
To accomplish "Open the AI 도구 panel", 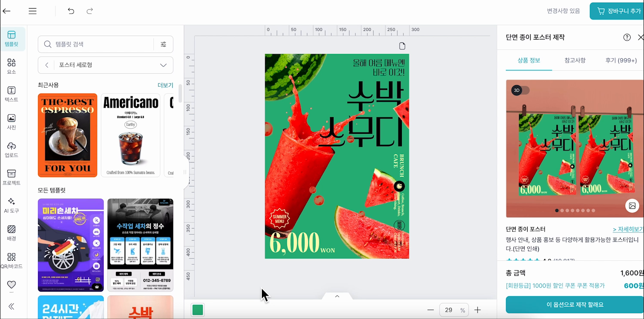I will (12, 205).
